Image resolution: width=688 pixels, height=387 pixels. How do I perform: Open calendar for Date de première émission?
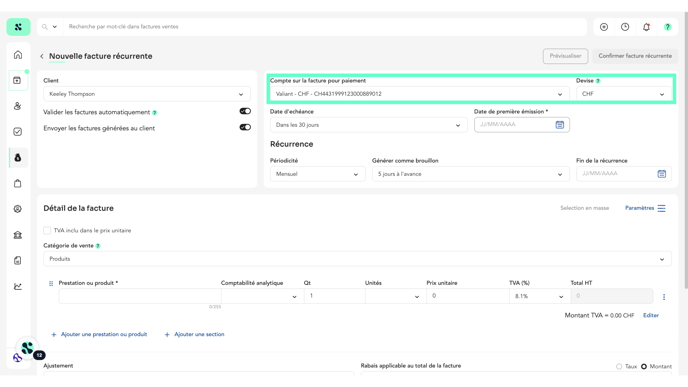[x=560, y=125]
